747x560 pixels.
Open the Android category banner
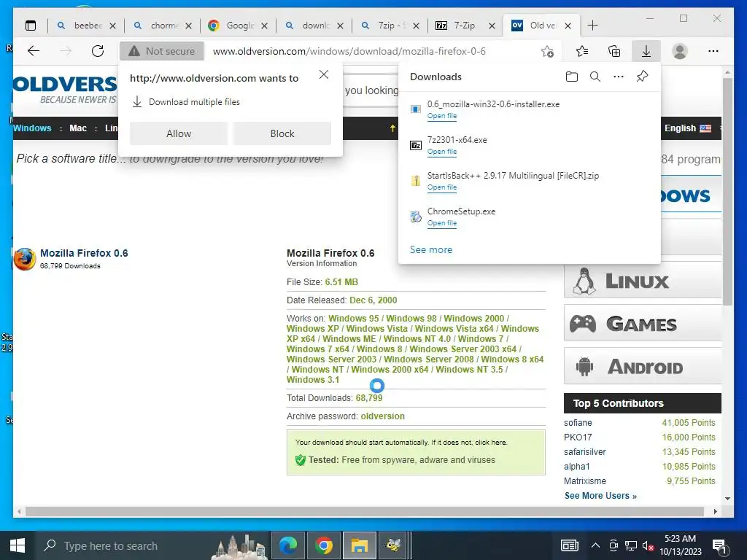click(x=643, y=366)
